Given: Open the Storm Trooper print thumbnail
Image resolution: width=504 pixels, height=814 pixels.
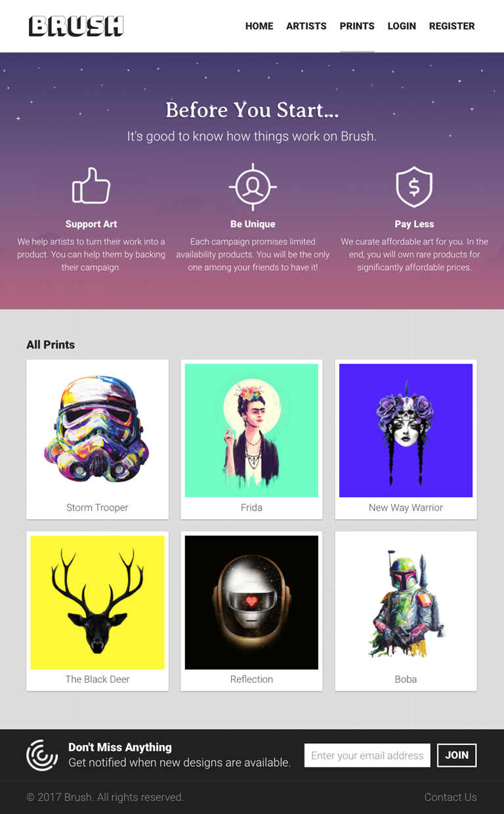Looking at the screenshot, I should pos(97,431).
